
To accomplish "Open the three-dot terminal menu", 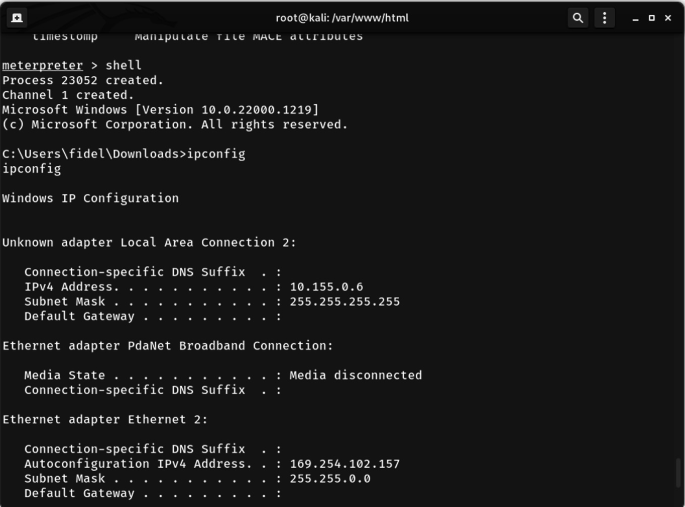I will pyautogui.click(x=604, y=18).
